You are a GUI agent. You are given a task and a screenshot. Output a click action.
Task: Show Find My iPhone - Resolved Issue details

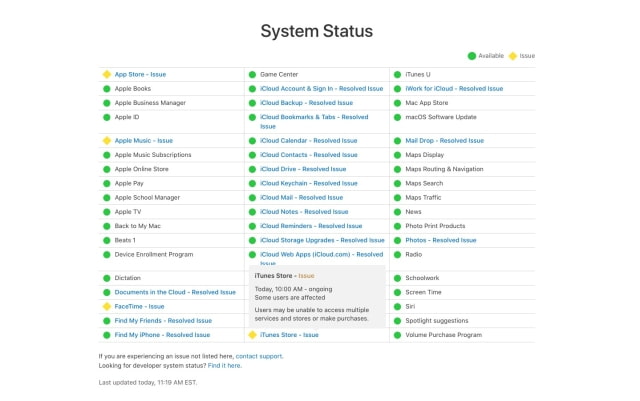162,335
